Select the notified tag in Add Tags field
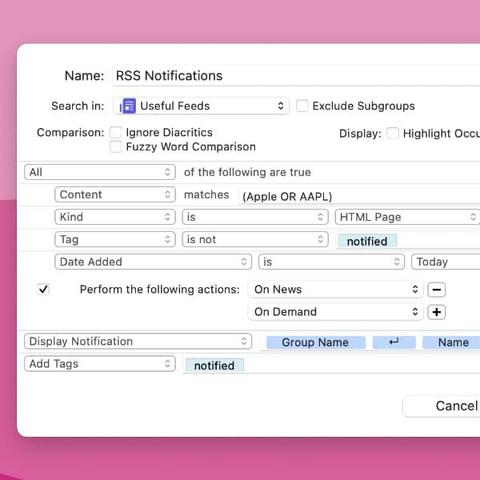This screenshot has height=480, width=480. click(214, 365)
